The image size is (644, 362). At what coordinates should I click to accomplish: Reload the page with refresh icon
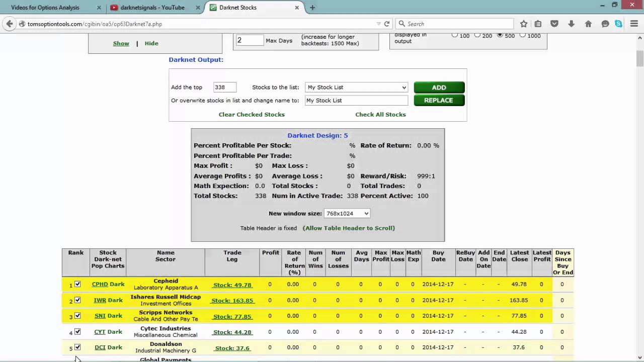(387, 24)
